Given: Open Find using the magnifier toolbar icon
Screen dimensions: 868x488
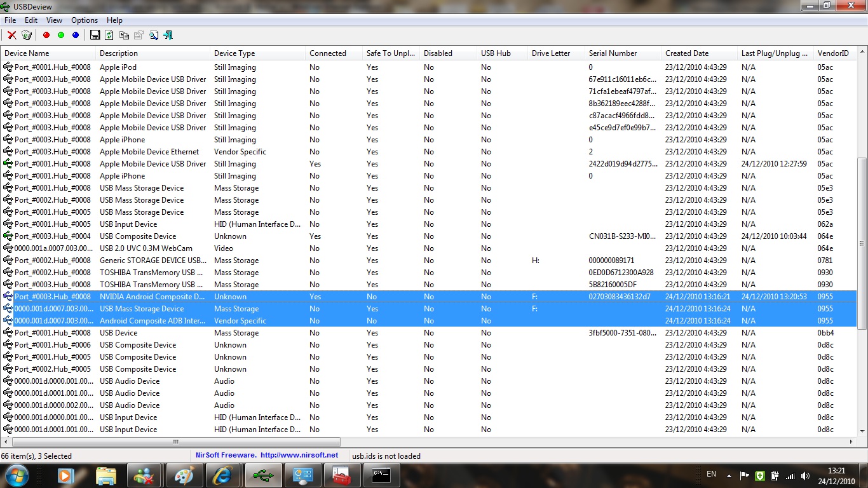Looking at the screenshot, I should (153, 36).
